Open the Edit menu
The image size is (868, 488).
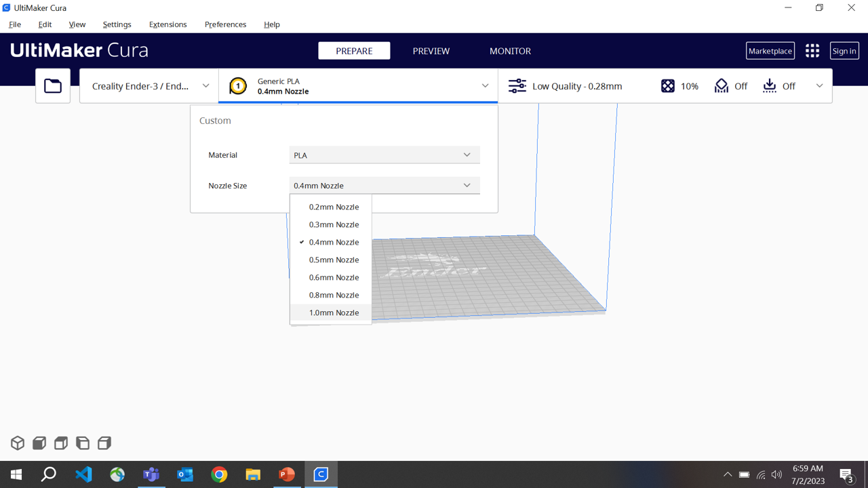(45, 24)
